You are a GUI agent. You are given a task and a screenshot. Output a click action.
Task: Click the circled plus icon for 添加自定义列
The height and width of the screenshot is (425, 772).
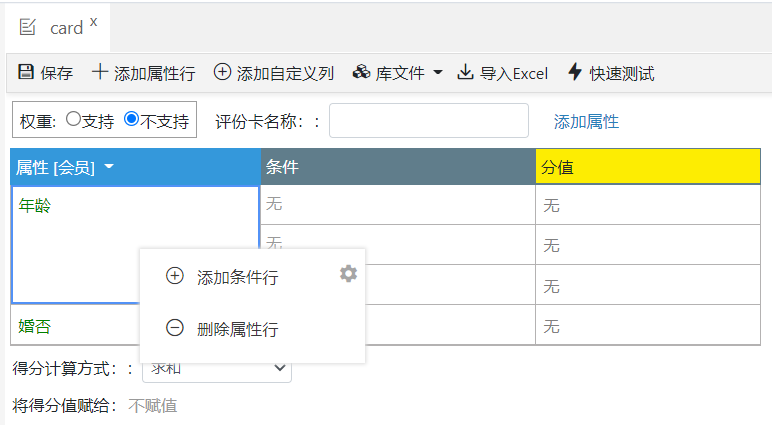[x=222, y=72]
